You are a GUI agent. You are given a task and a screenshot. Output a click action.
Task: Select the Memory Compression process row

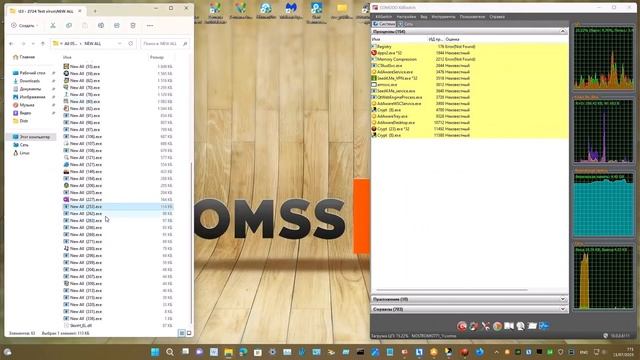pyautogui.click(x=469, y=59)
